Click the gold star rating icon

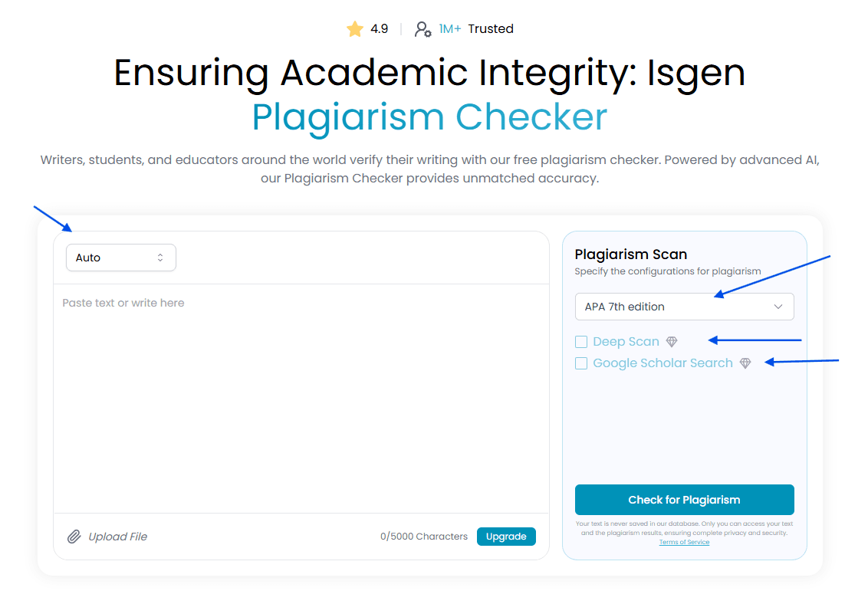355,29
